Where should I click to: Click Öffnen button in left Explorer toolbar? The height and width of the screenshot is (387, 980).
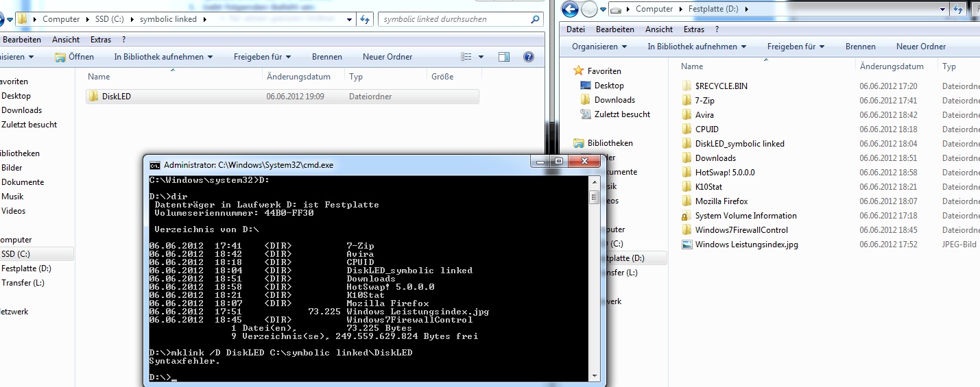pos(74,57)
